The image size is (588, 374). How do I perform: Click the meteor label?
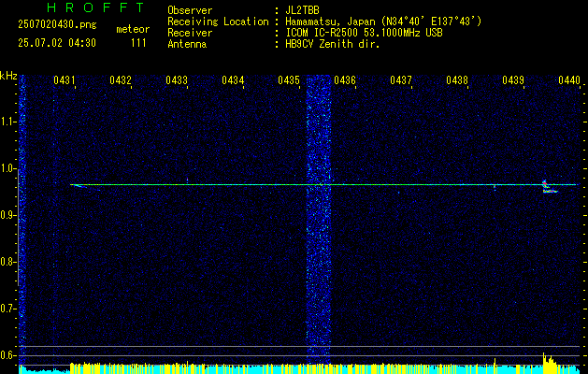[x=133, y=29]
